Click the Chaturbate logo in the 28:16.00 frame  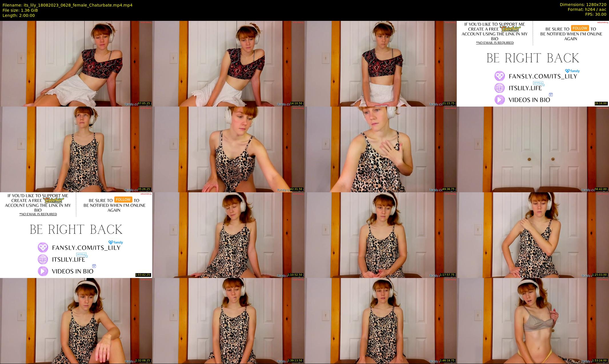(x=511, y=29)
